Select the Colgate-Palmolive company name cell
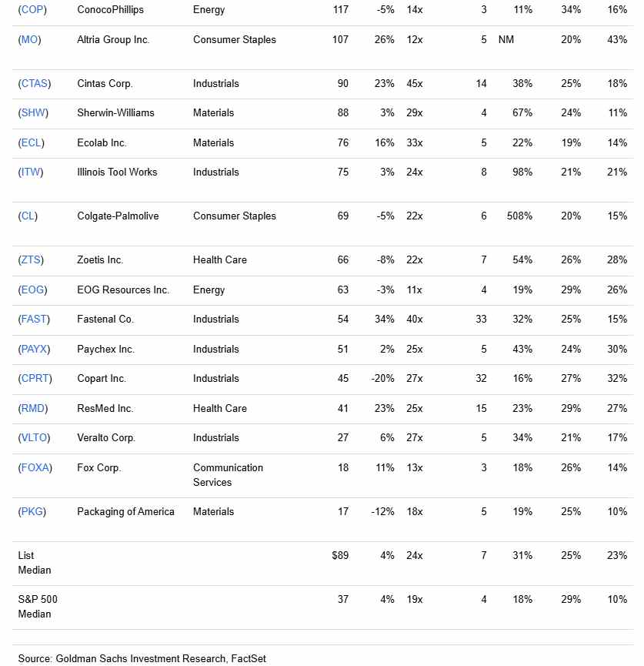Image resolution: width=644 pixels, height=666 pixels. pyautogui.click(x=118, y=216)
